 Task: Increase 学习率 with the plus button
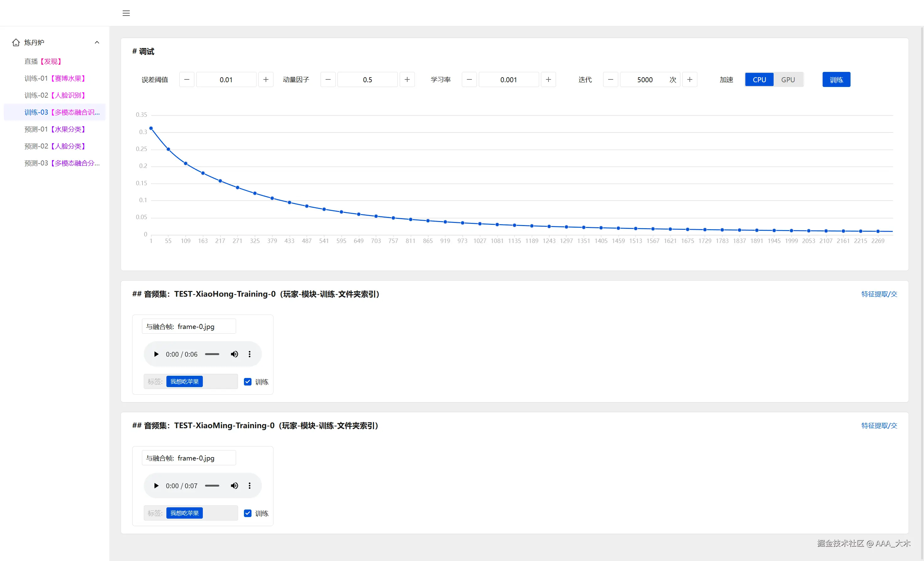click(548, 79)
